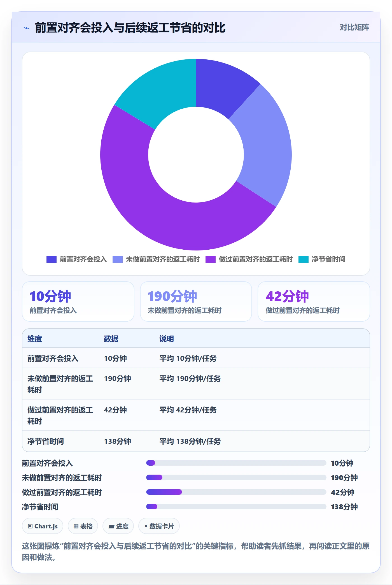
Task: Click the 数据卡片 tag chip
Action: click(159, 526)
